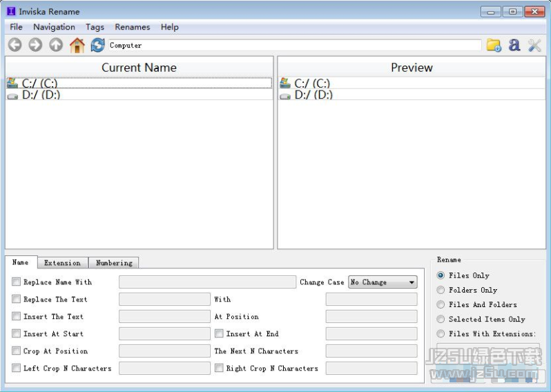Switch to the Numbering tab

click(114, 263)
